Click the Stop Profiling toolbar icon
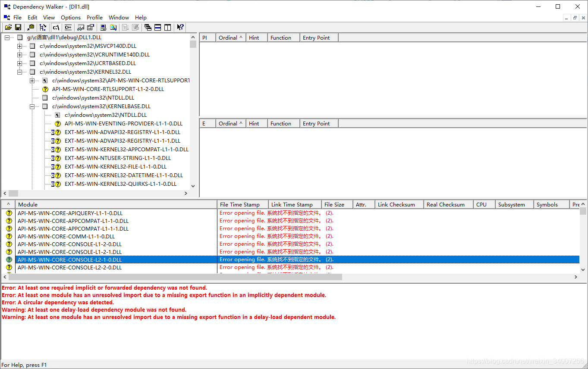The height and width of the screenshot is (369, 588). 135,27
